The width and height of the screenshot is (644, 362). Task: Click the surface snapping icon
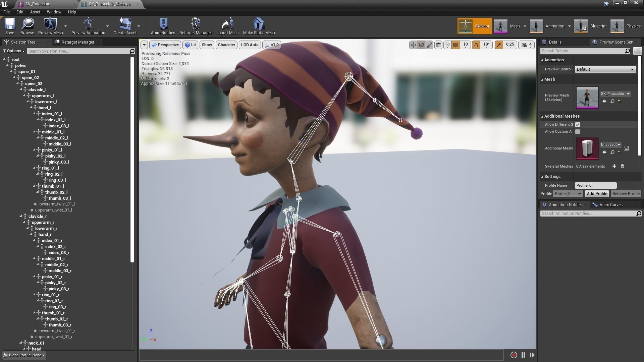pyautogui.click(x=447, y=45)
